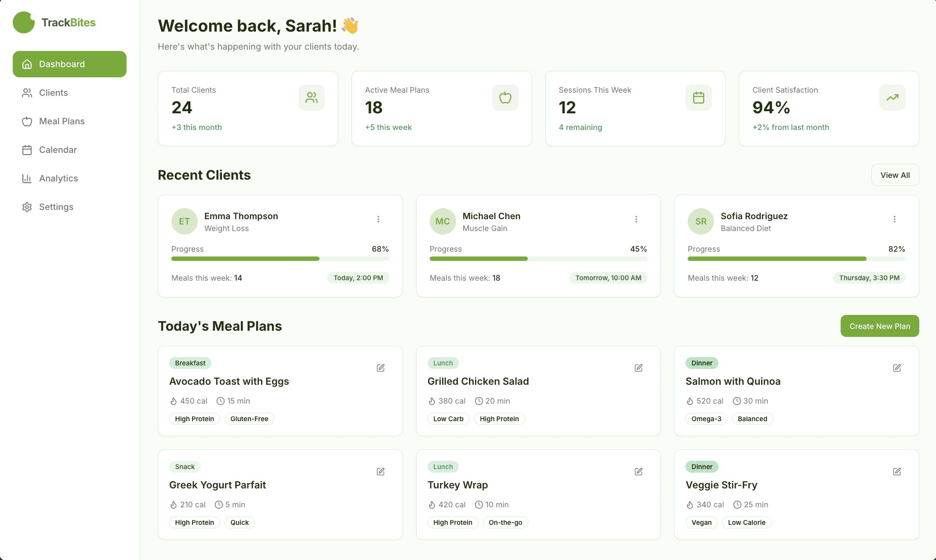Open Michael Chen's options menu
Screen dimensions: 936x560
coord(636,219)
